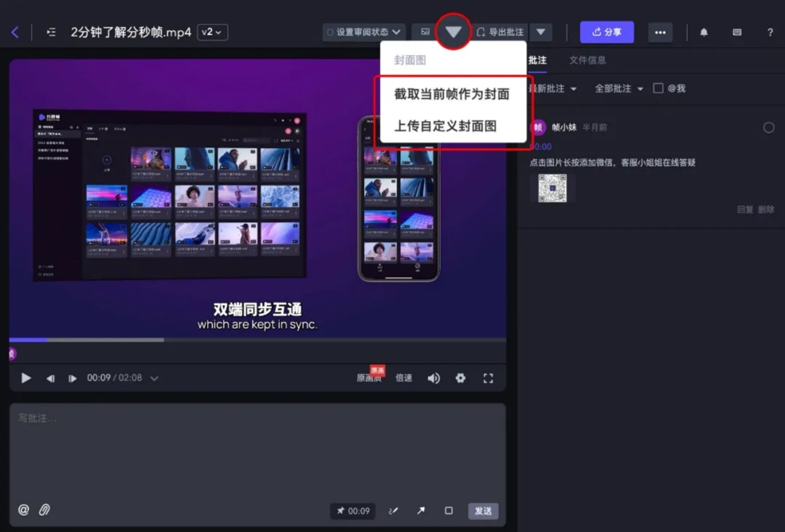Expand the 设置审阅状态 dropdown
This screenshot has width=785, height=532.
pos(364,32)
